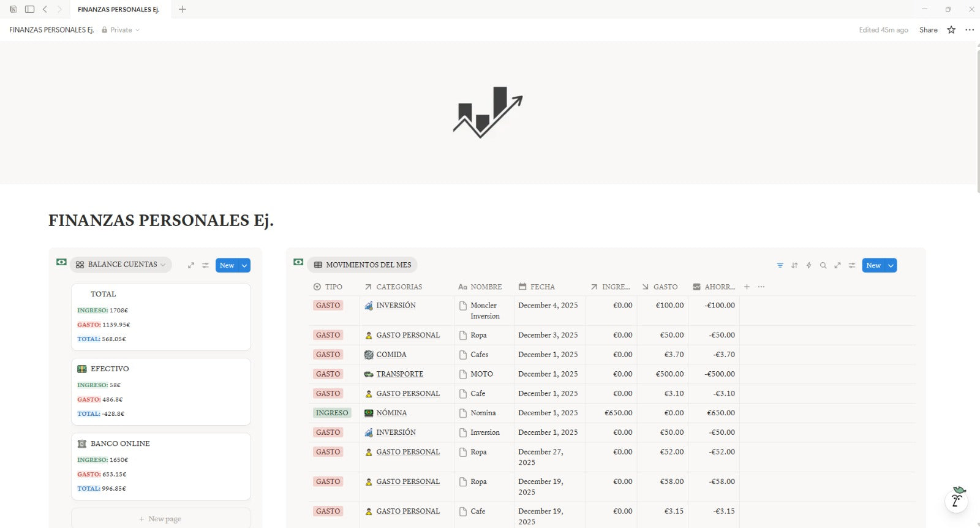The height and width of the screenshot is (528, 980).
Task: Click the €500.00 gasto cell
Action: [663, 374]
